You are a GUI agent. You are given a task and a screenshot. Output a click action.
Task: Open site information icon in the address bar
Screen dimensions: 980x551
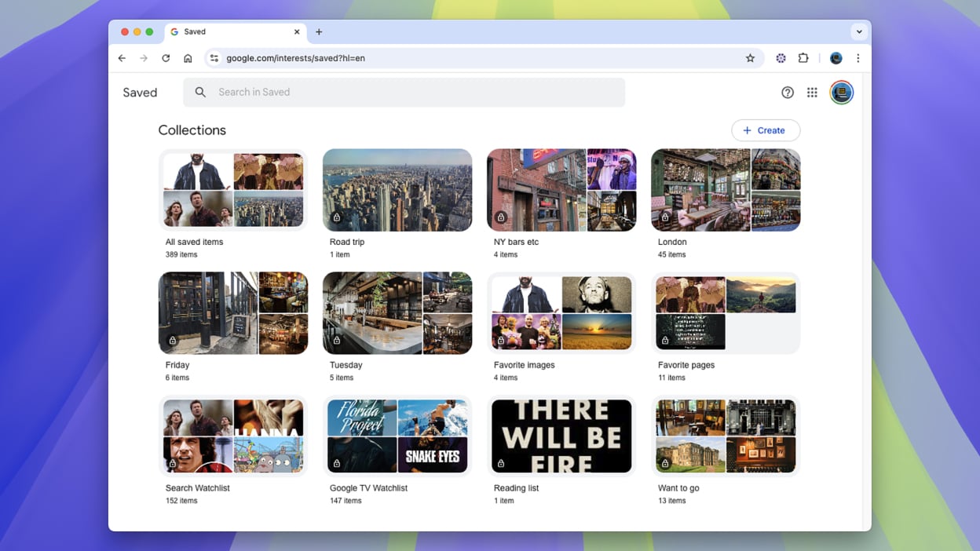(214, 57)
